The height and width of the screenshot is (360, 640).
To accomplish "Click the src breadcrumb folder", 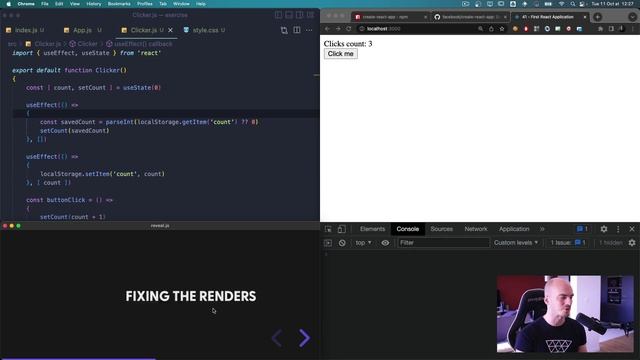I will point(12,44).
